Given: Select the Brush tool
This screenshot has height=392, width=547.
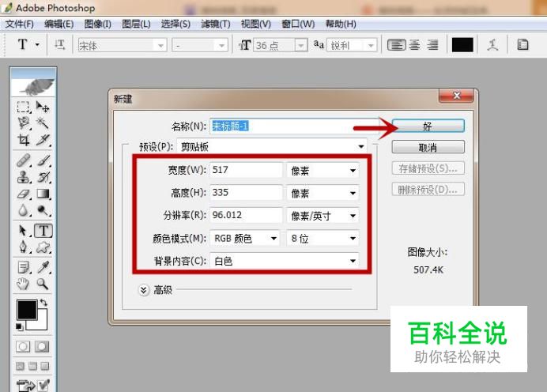Looking at the screenshot, I should [x=43, y=160].
